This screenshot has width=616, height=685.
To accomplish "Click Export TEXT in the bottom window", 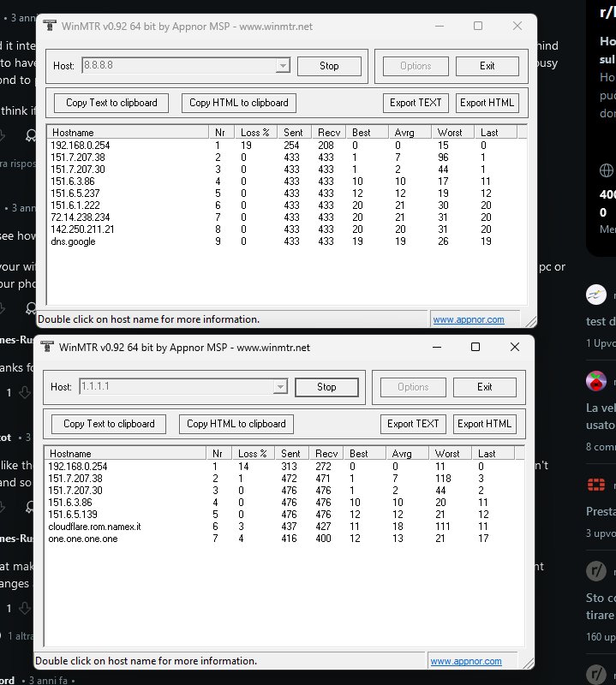I will pyautogui.click(x=413, y=424).
